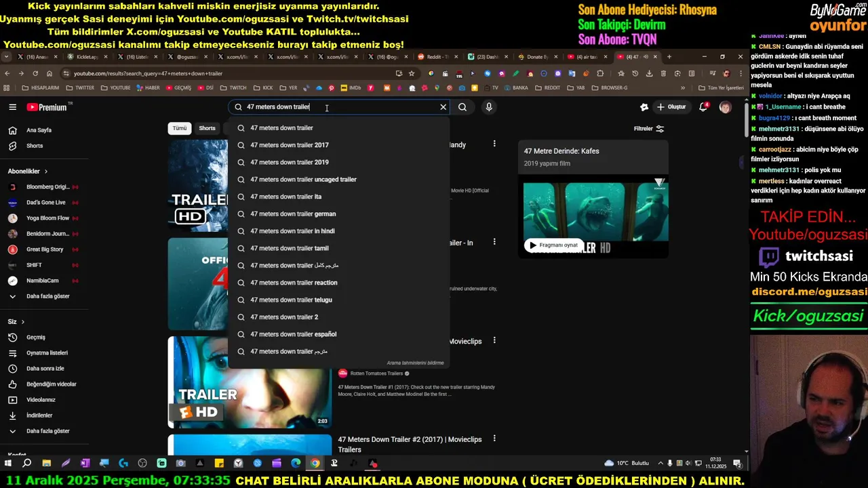Go to Ana Sayfa in the sidebar
The image size is (868, 488).
[x=44, y=130]
